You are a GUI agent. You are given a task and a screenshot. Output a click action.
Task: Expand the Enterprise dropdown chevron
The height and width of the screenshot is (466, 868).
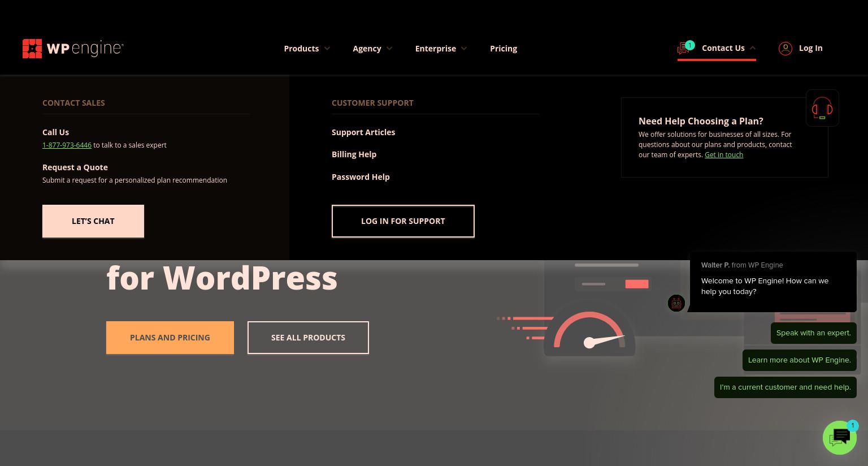464,49
